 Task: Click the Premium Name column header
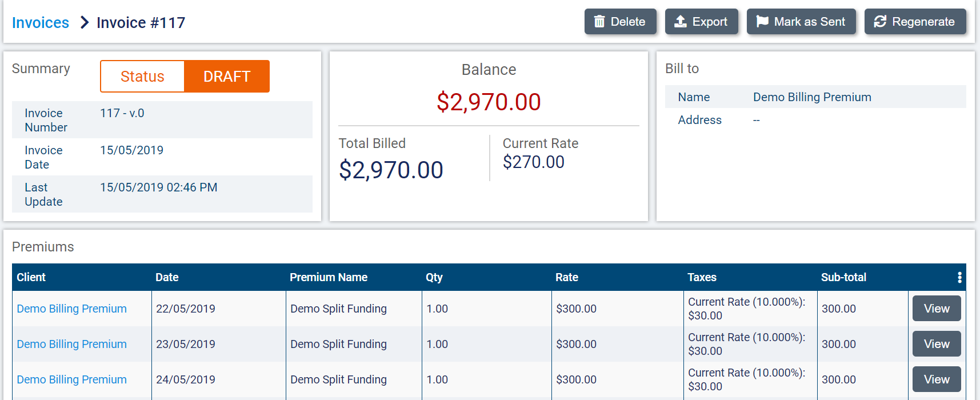pos(329,277)
